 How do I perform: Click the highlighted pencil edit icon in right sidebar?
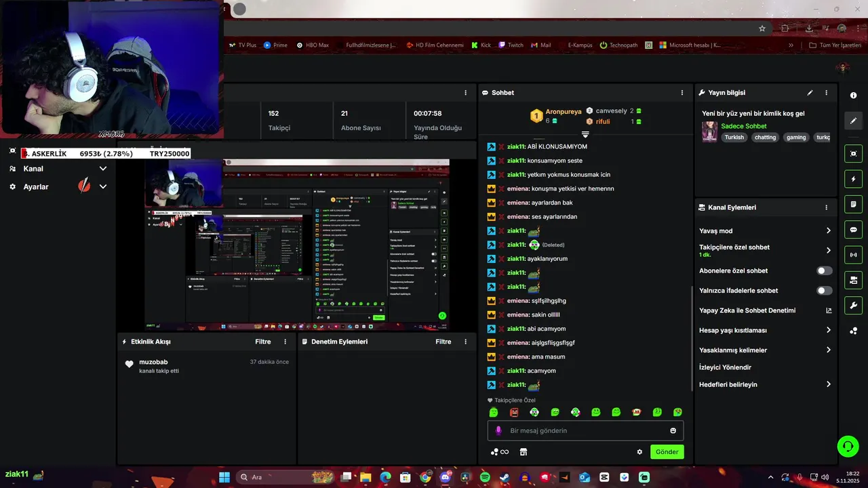tap(853, 121)
